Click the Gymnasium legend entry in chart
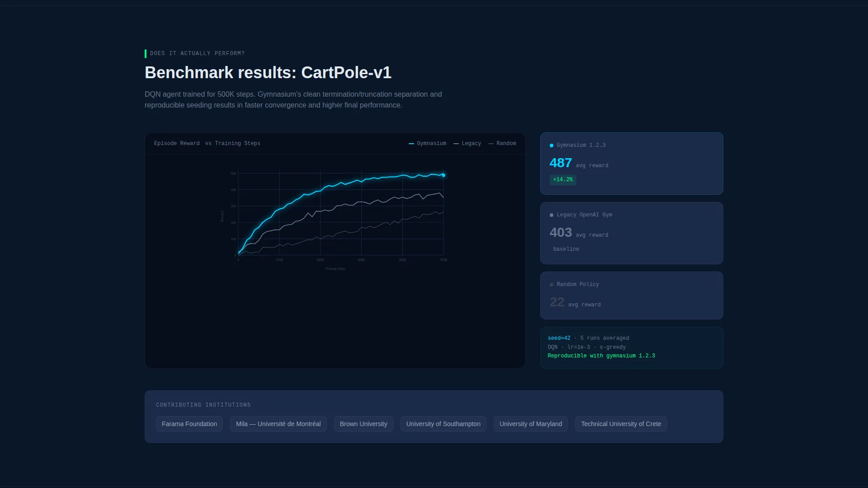 pyautogui.click(x=427, y=143)
